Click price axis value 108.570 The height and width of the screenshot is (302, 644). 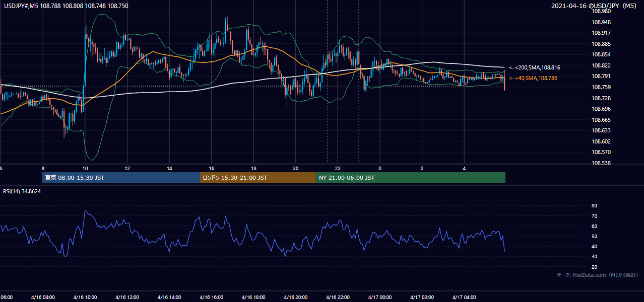[x=601, y=152]
